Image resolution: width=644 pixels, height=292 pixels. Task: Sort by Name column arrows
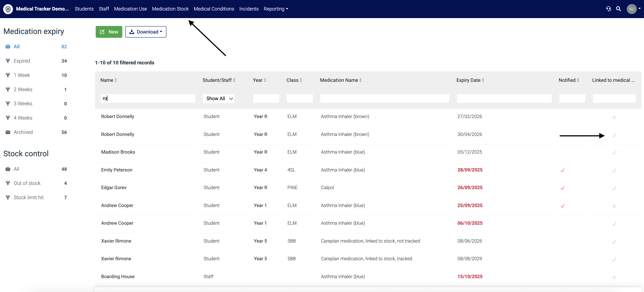coord(116,80)
